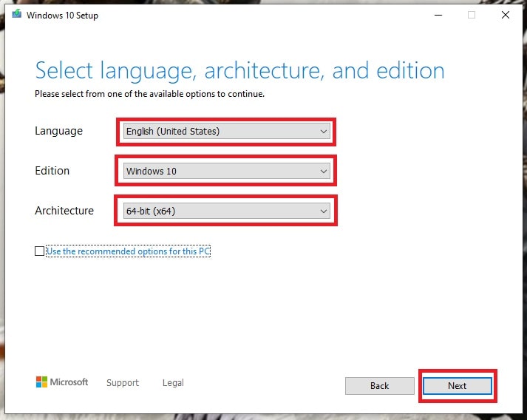
Task: Close the Windows 10 Setup window
Action: (x=505, y=15)
